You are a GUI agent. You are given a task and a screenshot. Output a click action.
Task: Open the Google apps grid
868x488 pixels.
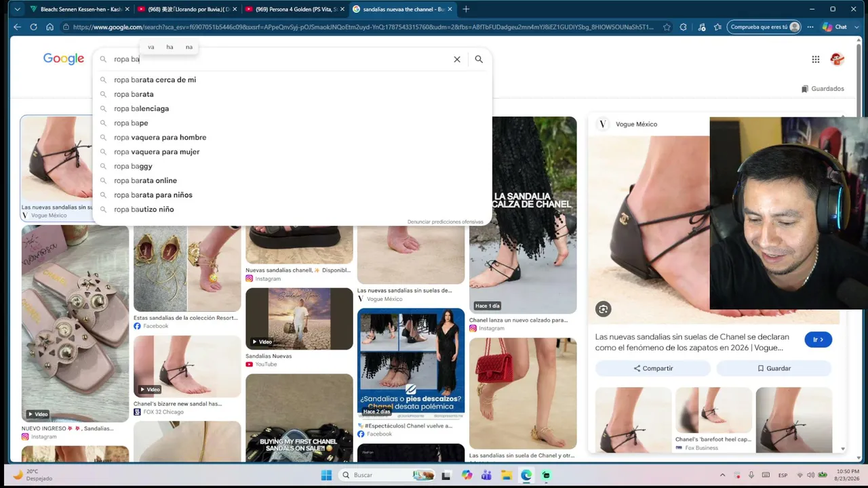pos(816,59)
